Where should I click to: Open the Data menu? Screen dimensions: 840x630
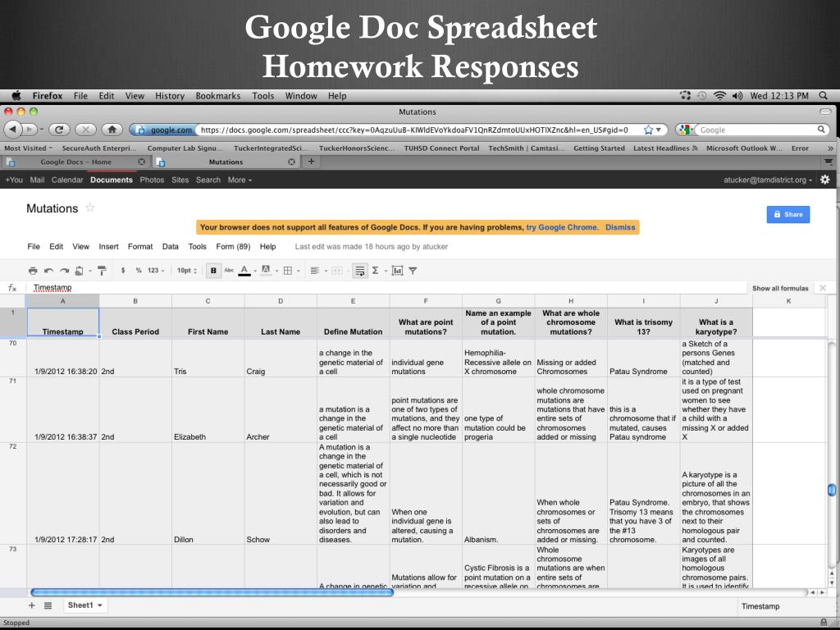pos(171,246)
